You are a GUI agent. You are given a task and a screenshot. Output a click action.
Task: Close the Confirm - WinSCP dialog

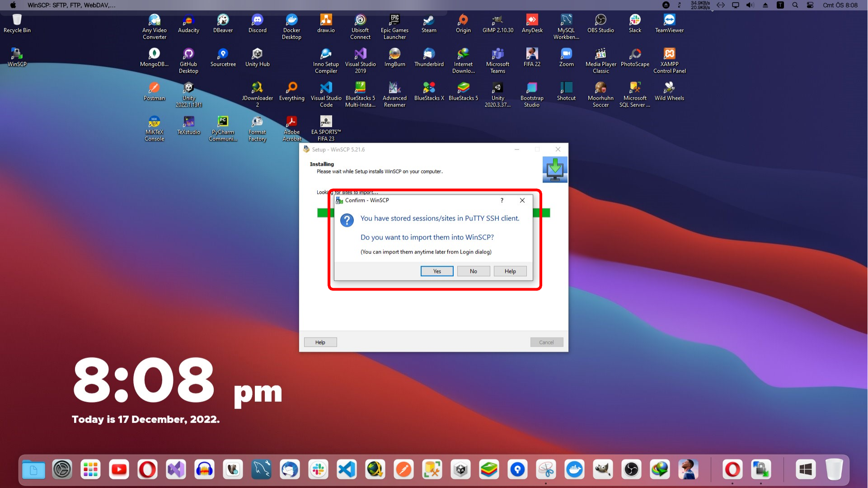[x=522, y=200]
